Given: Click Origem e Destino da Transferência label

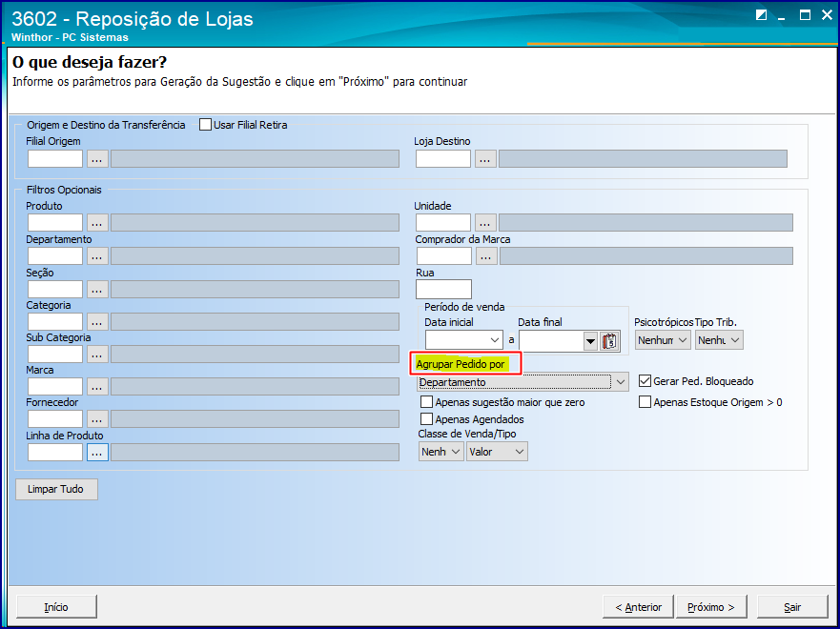Looking at the screenshot, I should 106,125.
